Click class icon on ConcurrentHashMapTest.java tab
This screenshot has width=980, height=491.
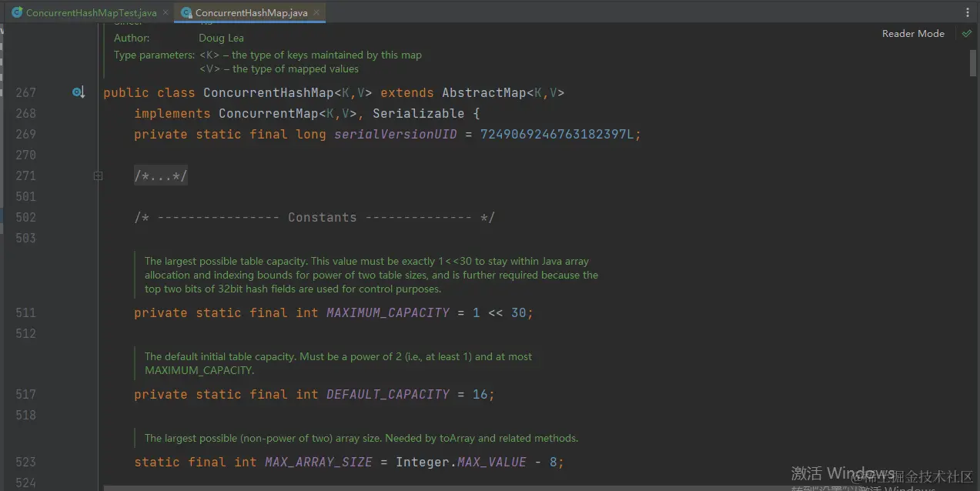(x=17, y=12)
